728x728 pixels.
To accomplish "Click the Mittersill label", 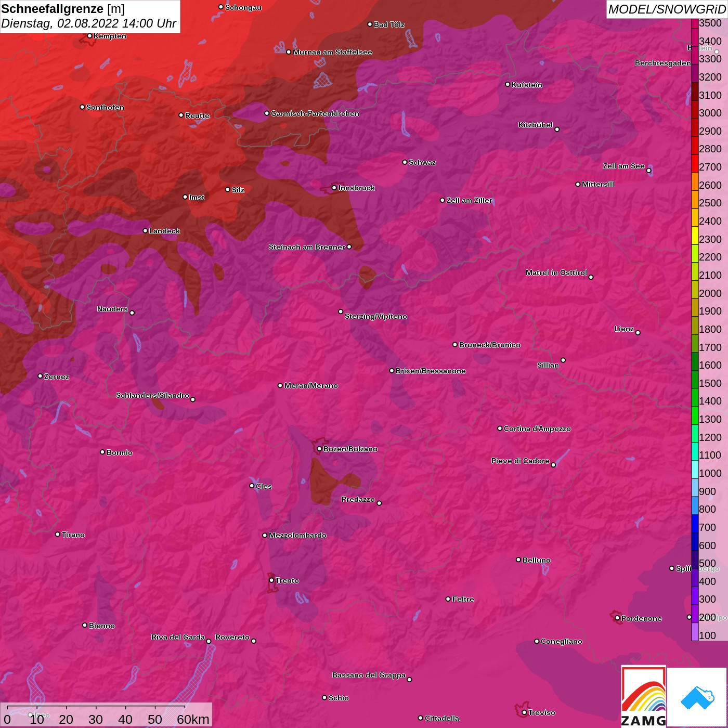I will (x=597, y=184).
